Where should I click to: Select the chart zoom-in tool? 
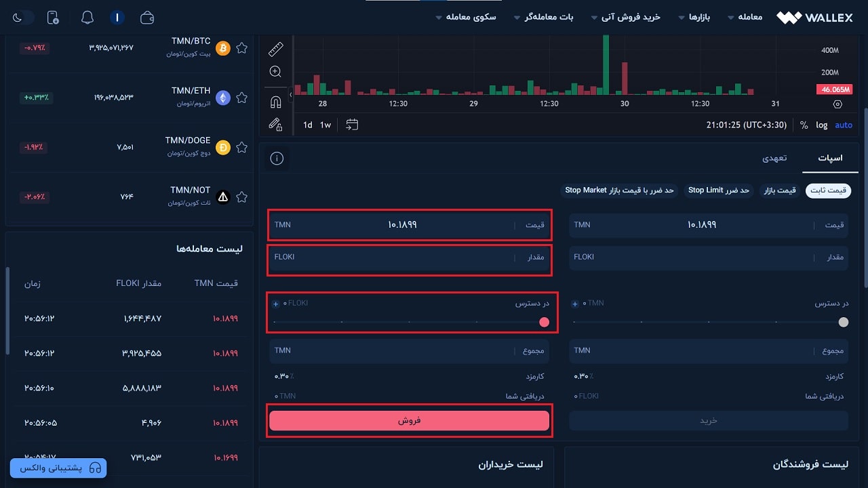pos(275,71)
